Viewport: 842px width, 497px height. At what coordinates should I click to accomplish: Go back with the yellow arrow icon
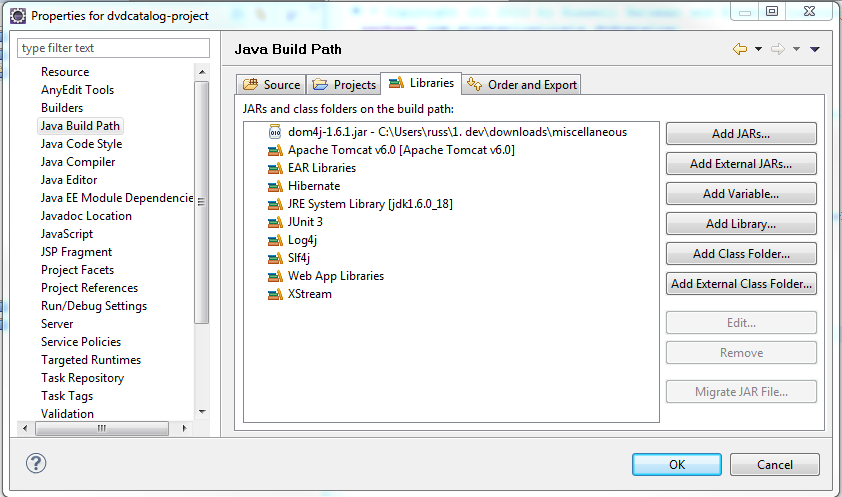pyautogui.click(x=740, y=49)
